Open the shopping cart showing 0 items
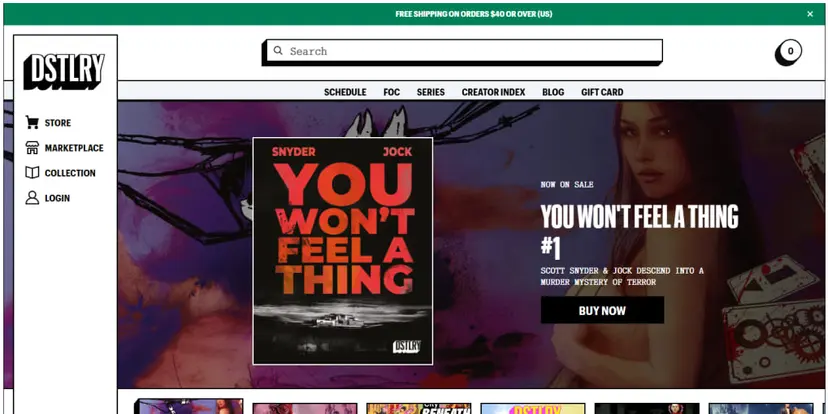828x414 pixels. point(789,52)
